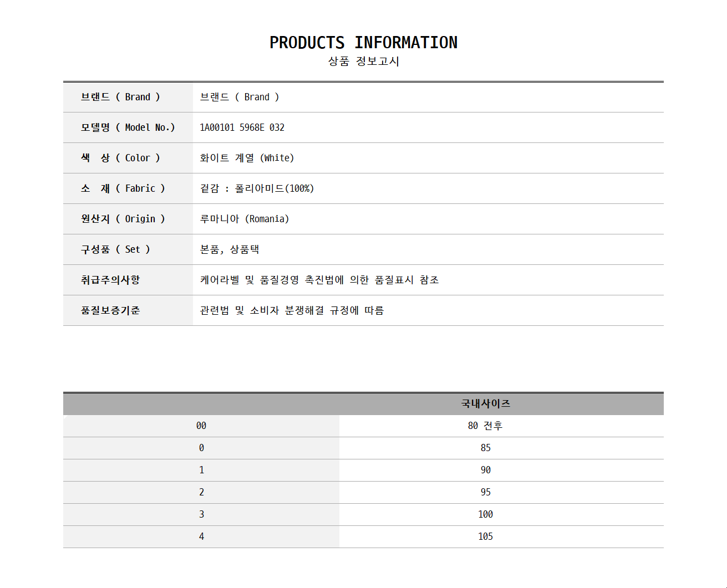This screenshot has height=588, width=727.
Task: Click the 취급주의사항 label cell
Action: click(110, 280)
